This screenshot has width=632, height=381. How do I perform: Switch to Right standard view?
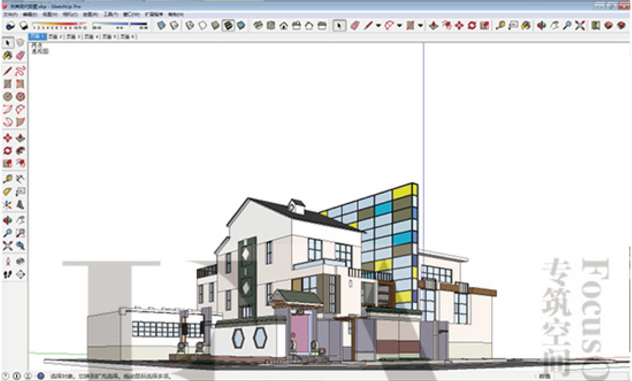pyautogui.click(x=297, y=26)
